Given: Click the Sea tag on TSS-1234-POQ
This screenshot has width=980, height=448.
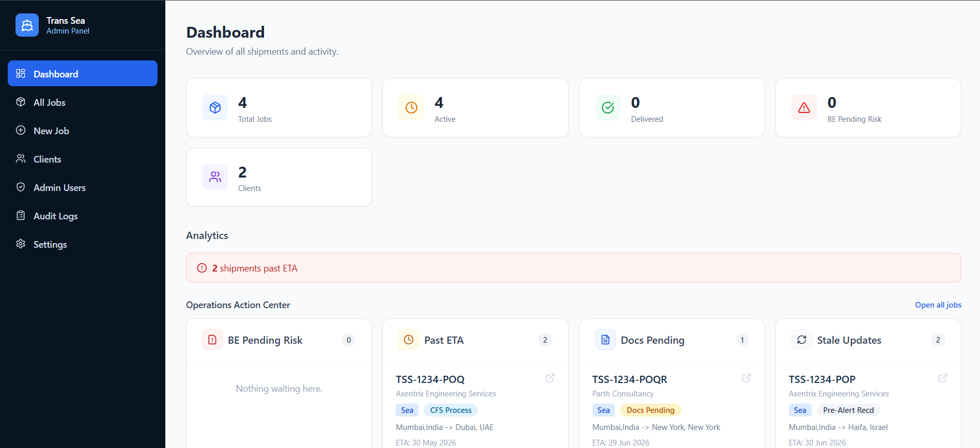Looking at the screenshot, I should click(x=407, y=410).
